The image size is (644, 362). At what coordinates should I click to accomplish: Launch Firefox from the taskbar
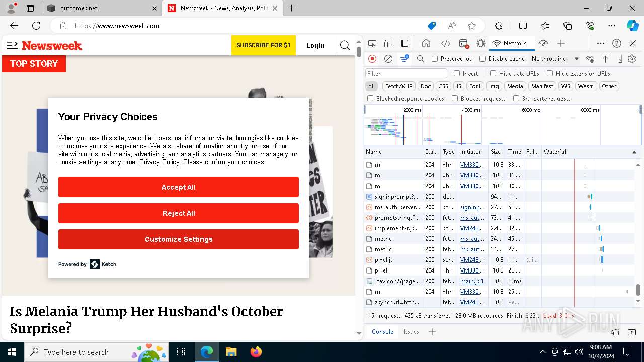(256, 352)
